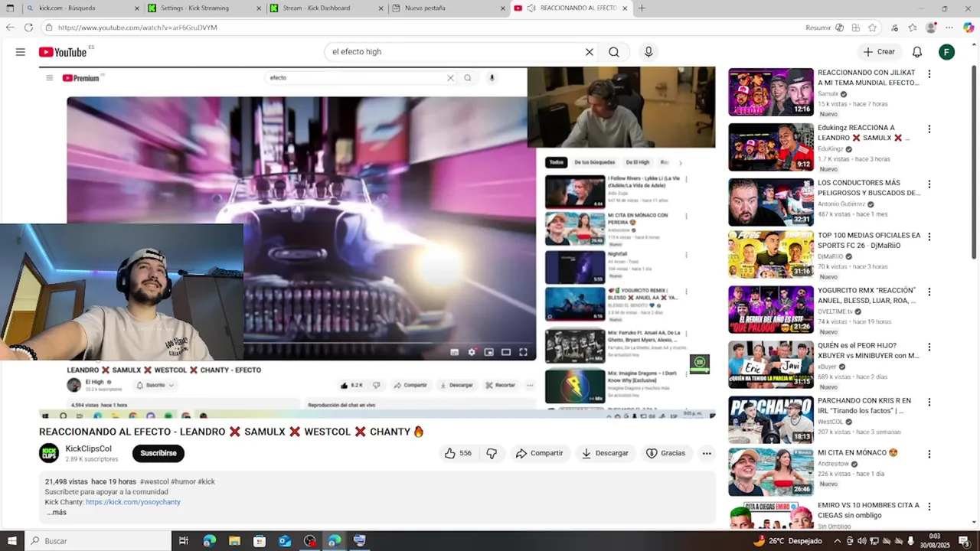
Task: Open the browser profile icon
Action: click(x=931, y=28)
